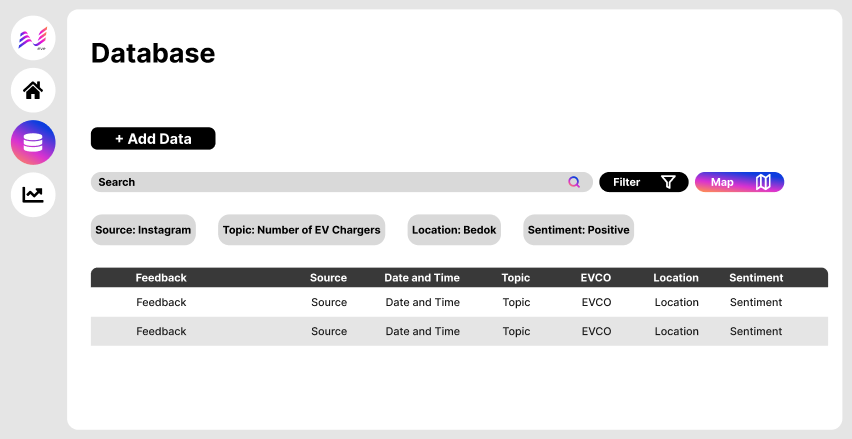Click the app logo icon in sidebar
This screenshot has width=852, height=439.
[33, 39]
